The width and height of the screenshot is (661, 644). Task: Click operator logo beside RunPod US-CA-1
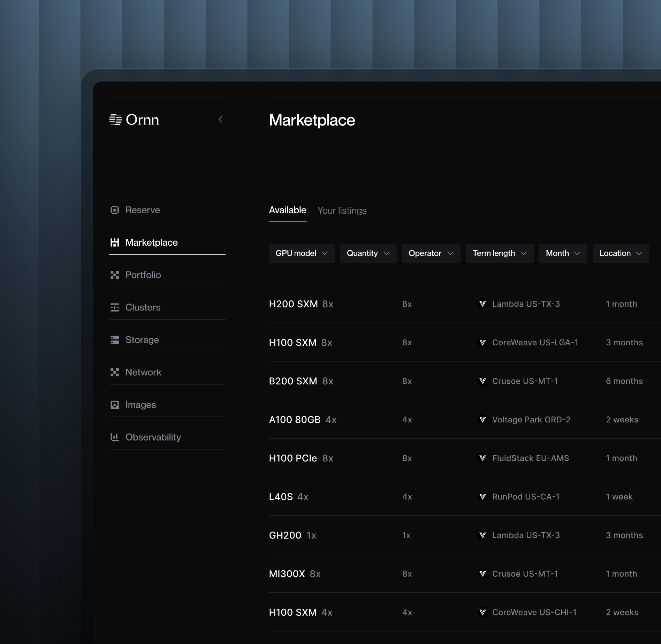pyautogui.click(x=483, y=497)
